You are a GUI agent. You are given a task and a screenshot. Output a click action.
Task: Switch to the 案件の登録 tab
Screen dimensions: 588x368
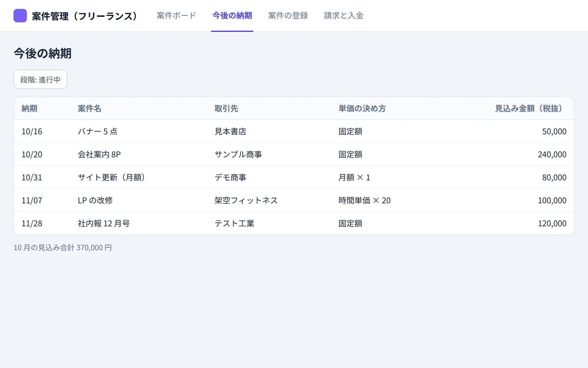tap(288, 16)
